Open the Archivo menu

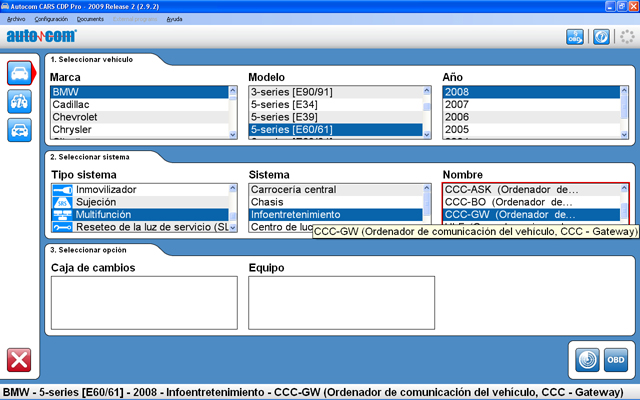point(16,19)
